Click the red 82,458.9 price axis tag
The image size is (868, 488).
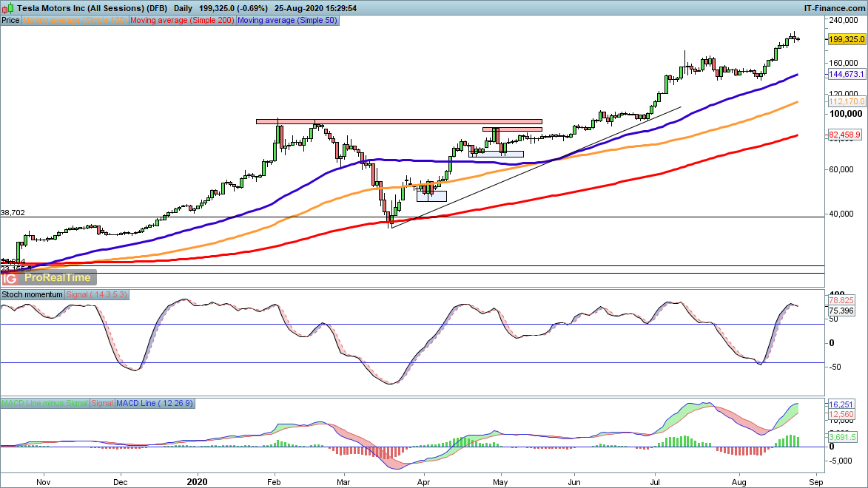click(x=844, y=135)
